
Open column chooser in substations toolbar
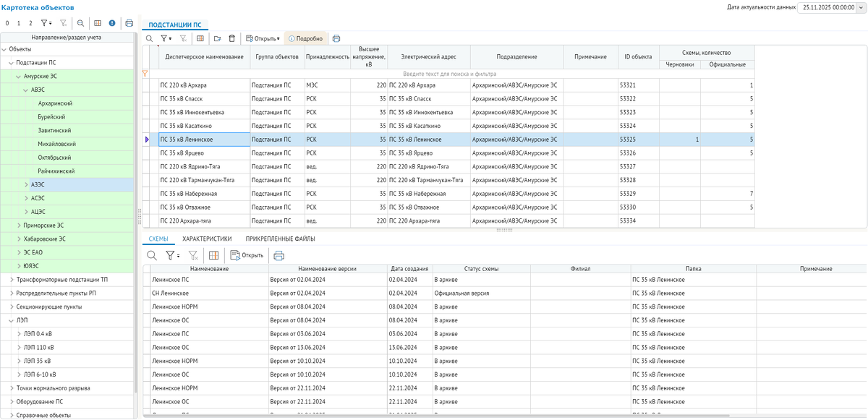[x=200, y=38]
